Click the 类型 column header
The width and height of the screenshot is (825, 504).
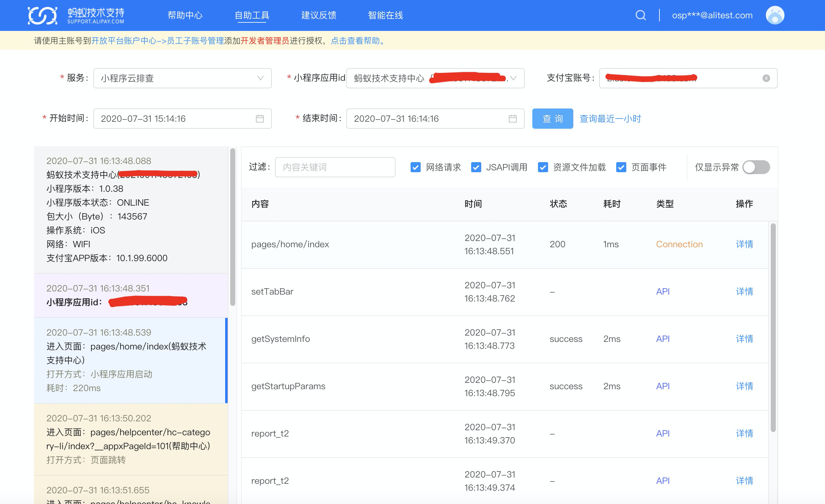665,204
